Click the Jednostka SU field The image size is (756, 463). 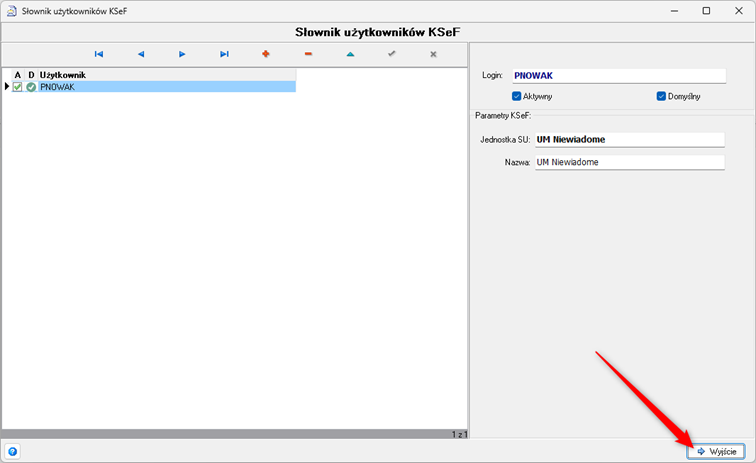click(628, 140)
